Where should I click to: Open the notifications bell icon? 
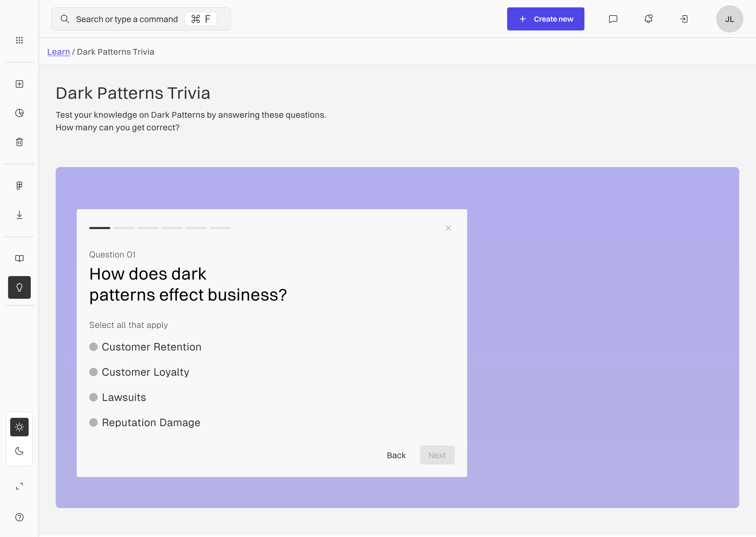[648, 19]
